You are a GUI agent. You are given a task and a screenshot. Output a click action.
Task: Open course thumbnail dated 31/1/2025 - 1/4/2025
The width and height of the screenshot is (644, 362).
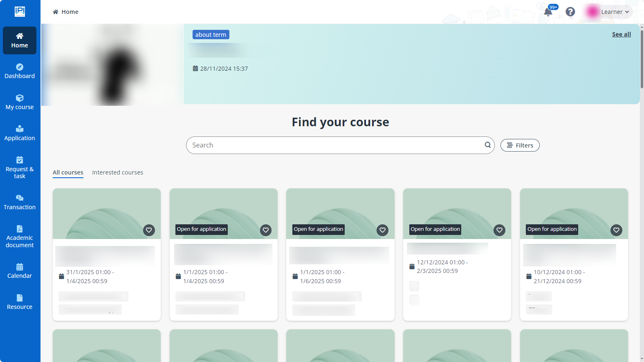click(107, 214)
